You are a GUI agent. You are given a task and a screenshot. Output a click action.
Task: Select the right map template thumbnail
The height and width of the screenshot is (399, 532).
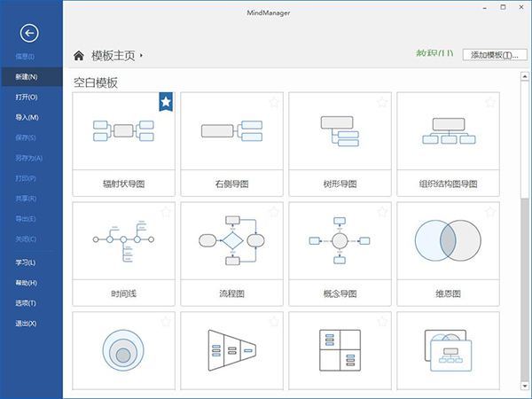231,131
